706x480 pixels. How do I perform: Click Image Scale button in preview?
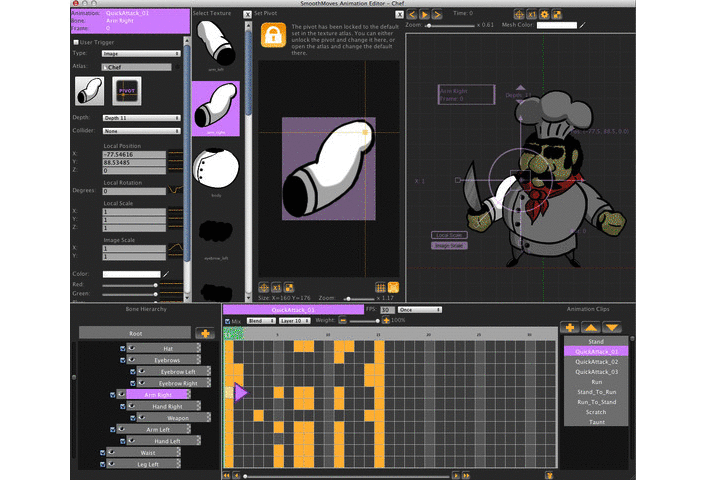pos(449,246)
